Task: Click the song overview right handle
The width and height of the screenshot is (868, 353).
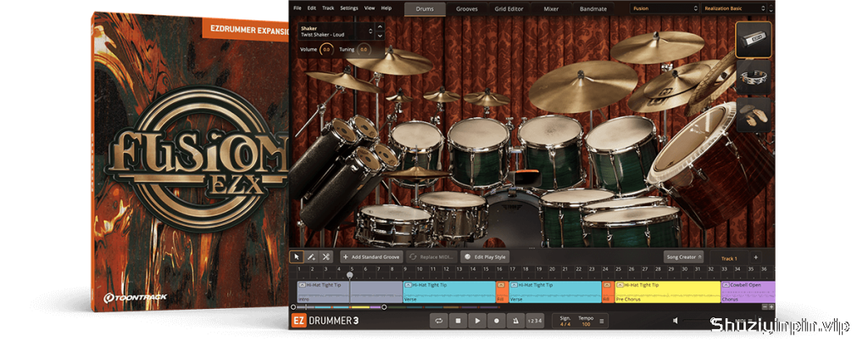Action: [x=384, y=307]
